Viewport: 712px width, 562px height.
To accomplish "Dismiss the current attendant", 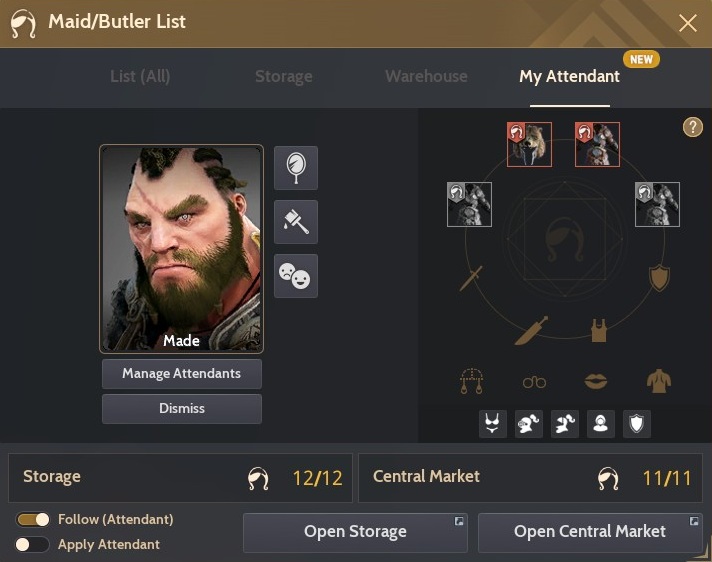I will 182,409.
